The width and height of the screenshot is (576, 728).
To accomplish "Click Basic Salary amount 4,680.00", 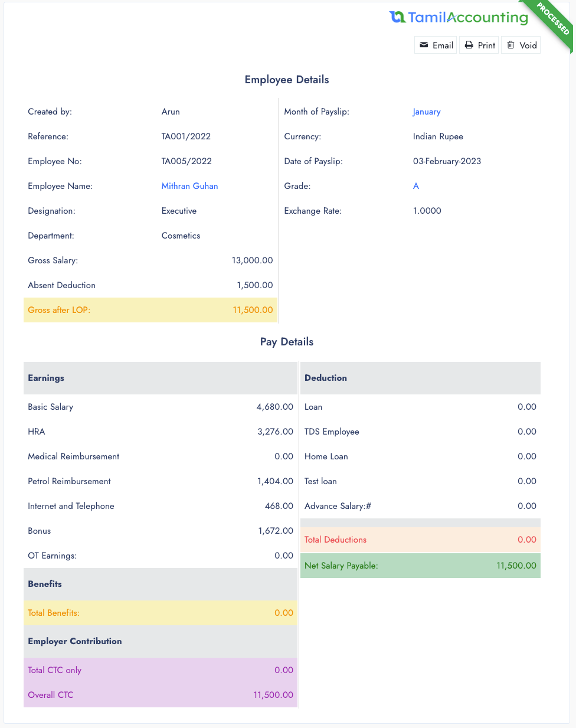I will [274, 407].
